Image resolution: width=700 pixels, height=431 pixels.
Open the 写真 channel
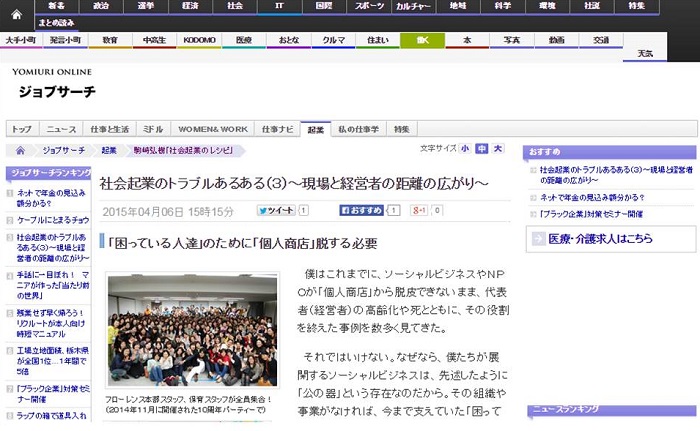click(x=512, y=40)
